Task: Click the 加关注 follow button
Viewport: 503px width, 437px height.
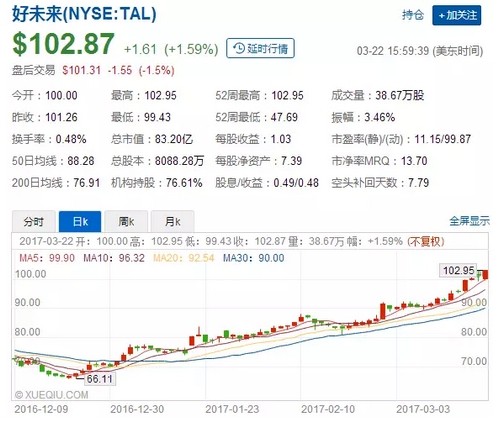Action: pos(456,15)
